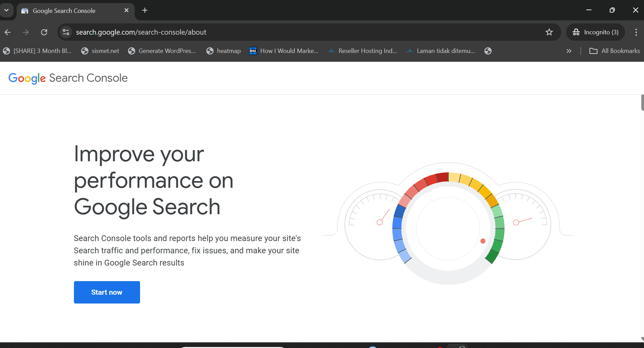The width and height of the screenshot is (644, 348).
Task: Click the scrollbar down arrow
Action: click(642, 339)
